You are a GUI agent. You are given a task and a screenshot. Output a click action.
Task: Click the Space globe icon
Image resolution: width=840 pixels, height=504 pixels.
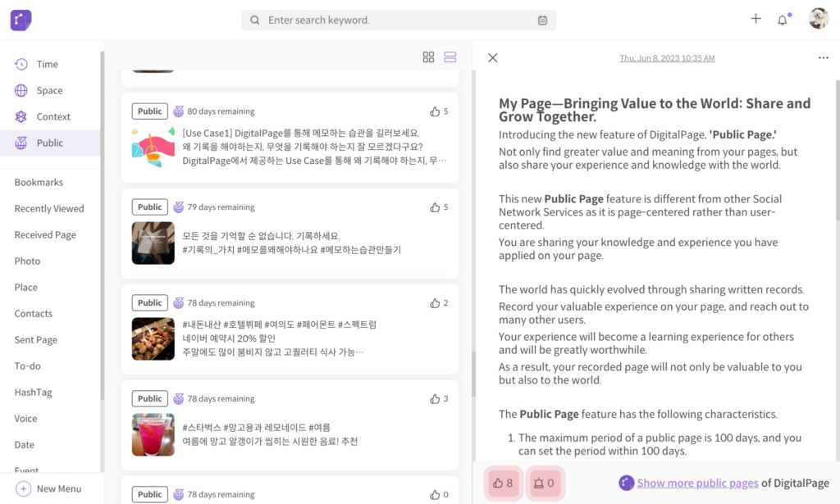(x=21, y=90)
